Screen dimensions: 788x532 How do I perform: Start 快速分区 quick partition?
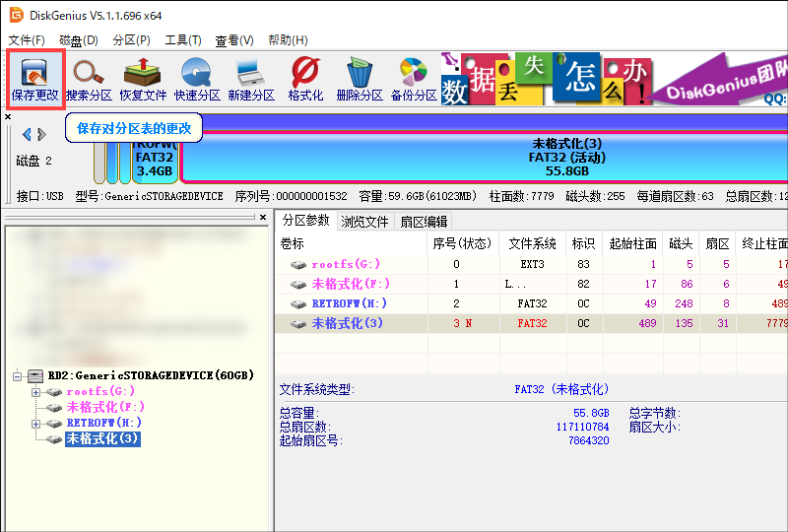(197, 80)
